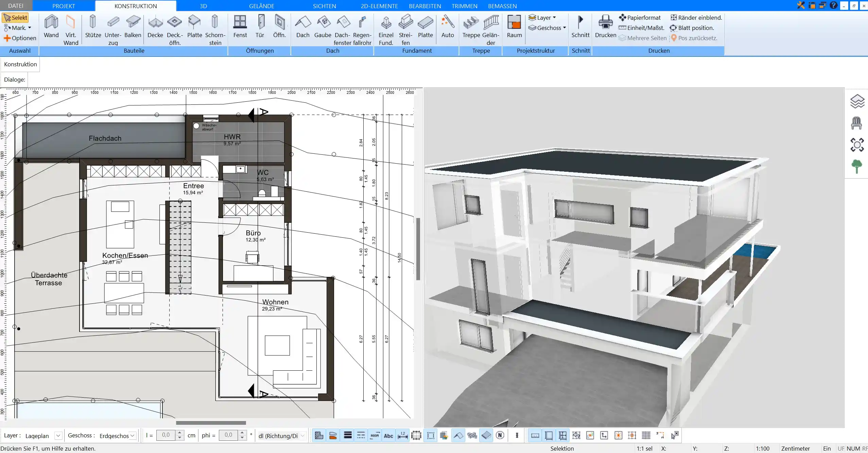The width and height of the screenshot is (868, 453).
Task: Open the Layer dropdown in ribbon
Action: 542,18
